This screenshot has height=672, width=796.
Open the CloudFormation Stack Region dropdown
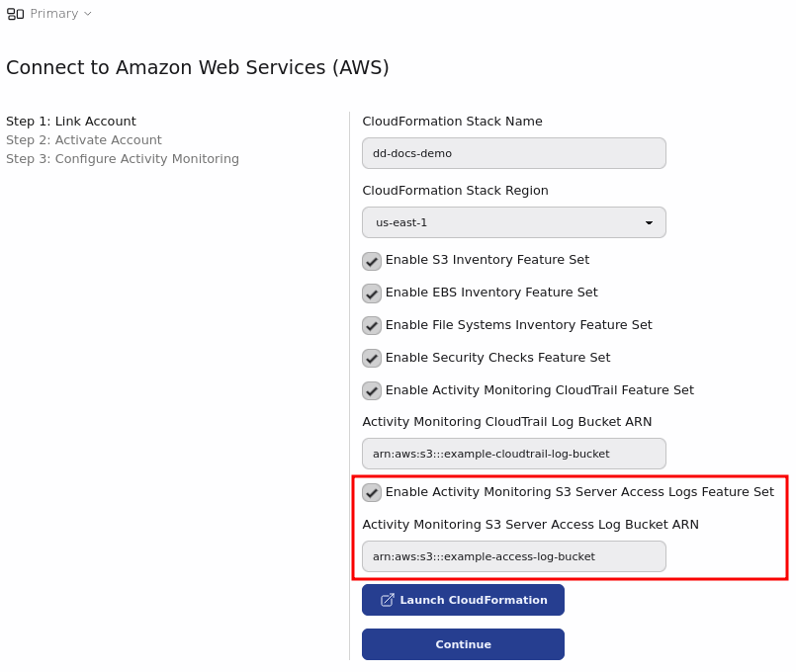513,222
